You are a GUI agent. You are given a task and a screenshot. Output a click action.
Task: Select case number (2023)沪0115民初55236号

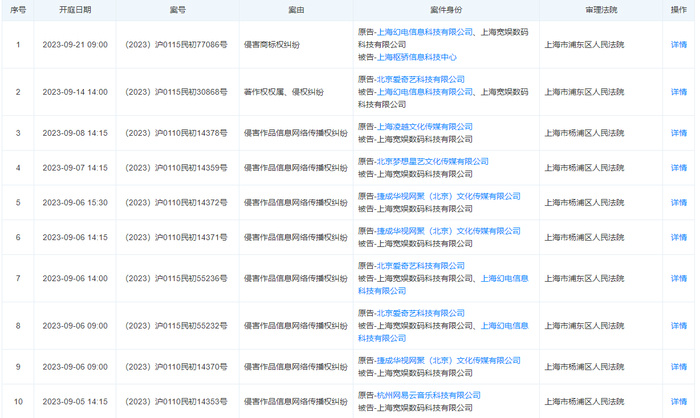click(x=176, y=279)
